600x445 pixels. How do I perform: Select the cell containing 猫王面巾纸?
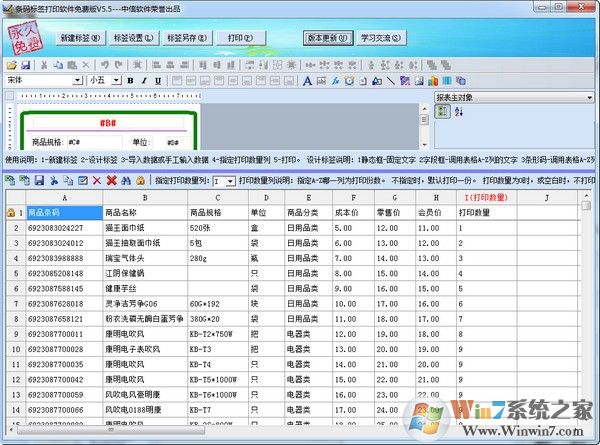coord(144,228)
